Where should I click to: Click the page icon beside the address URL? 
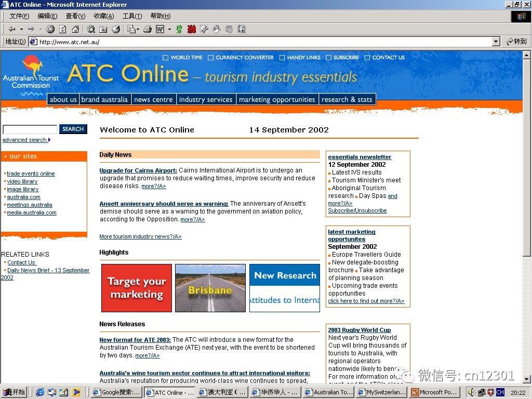(x=33, y=42)
